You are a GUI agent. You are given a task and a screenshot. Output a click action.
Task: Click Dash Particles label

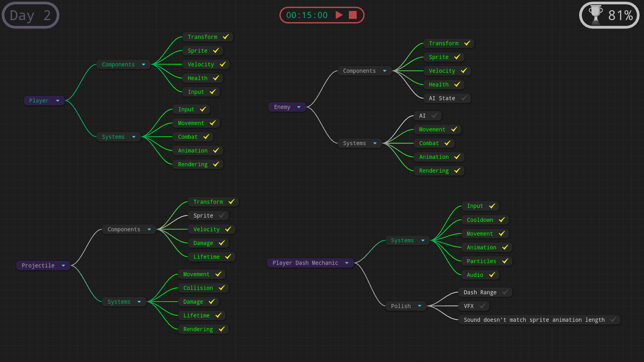(481, 261)
